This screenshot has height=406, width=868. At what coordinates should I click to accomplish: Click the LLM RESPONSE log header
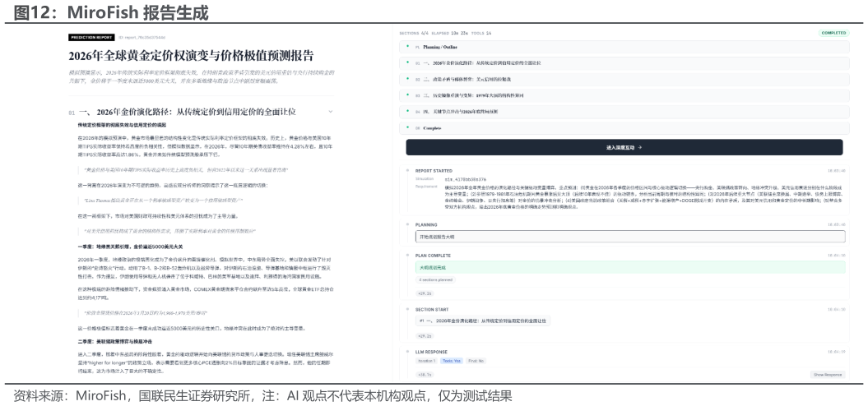click(431, 352)
